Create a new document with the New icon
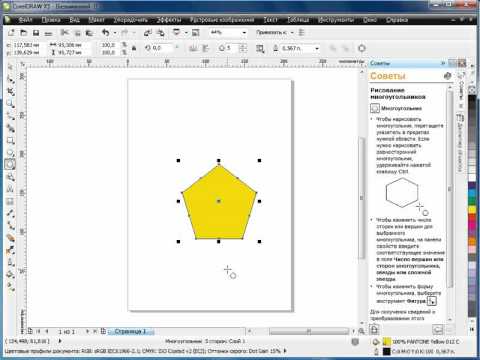This screenshot has width=480, height=360. coord(11,33)
